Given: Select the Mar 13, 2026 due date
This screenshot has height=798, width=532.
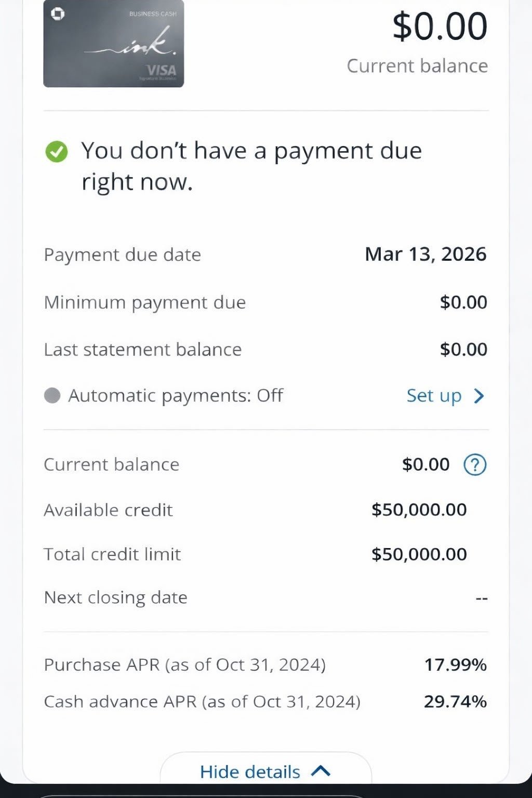Looking at the screenshot, I should [425, 254].
